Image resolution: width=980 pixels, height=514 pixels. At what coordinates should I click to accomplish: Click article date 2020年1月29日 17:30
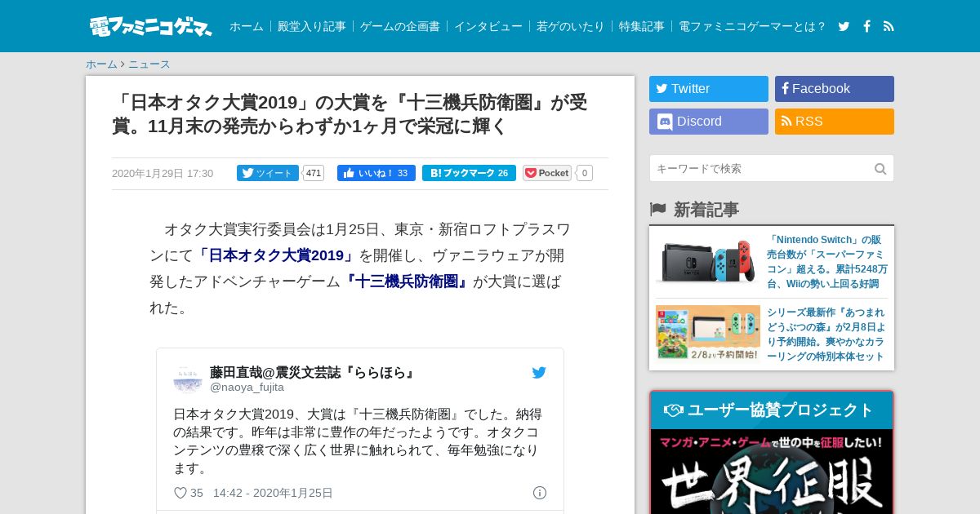click(163, 174)
